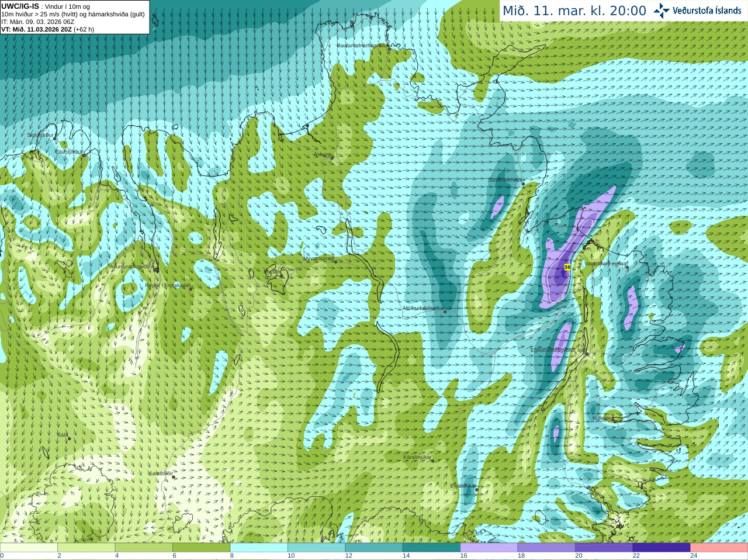Select the Ásbyrgi station dot
Viewport: 748px width, 560px height.
point(332,157)
